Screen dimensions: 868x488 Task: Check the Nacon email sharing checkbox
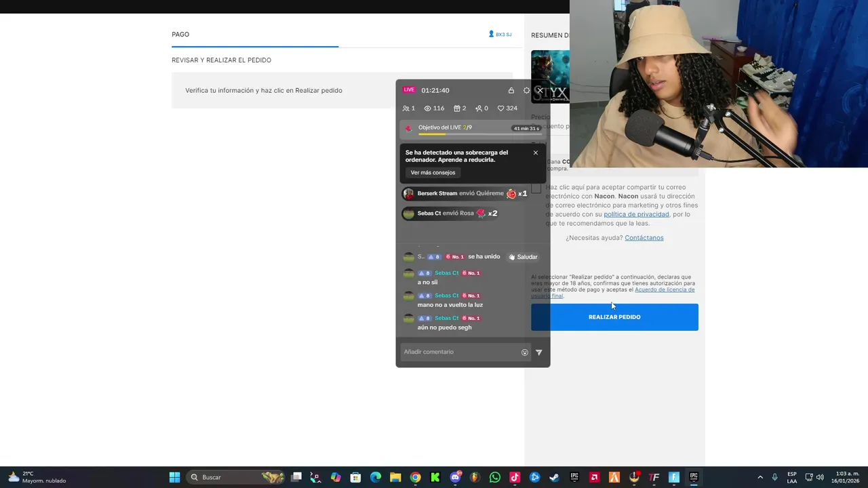point(536,188)
